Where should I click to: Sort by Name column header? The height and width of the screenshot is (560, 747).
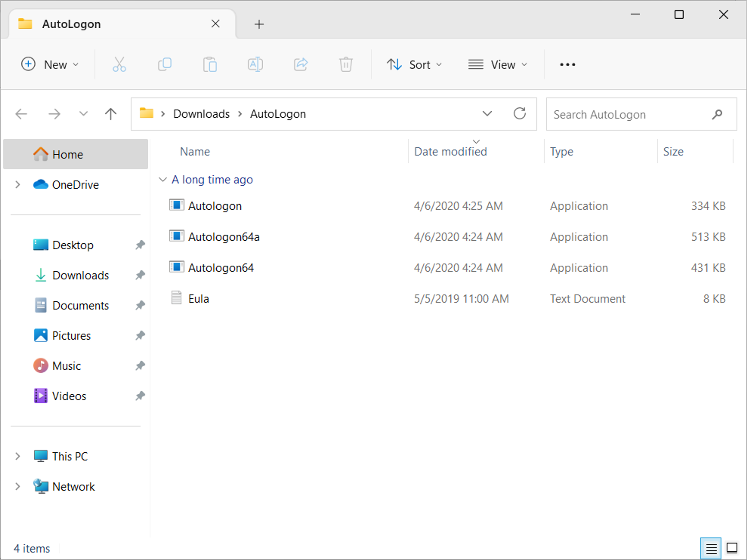195,151
